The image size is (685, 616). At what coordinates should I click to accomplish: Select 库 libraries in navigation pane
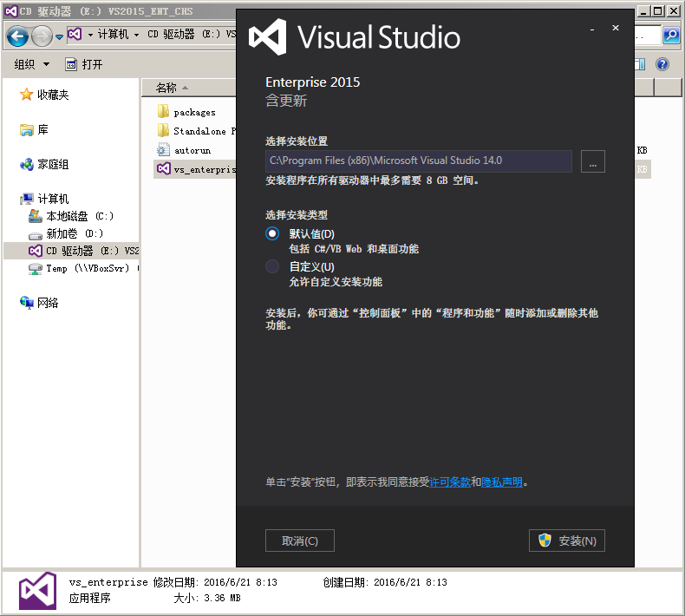point(42,129)
